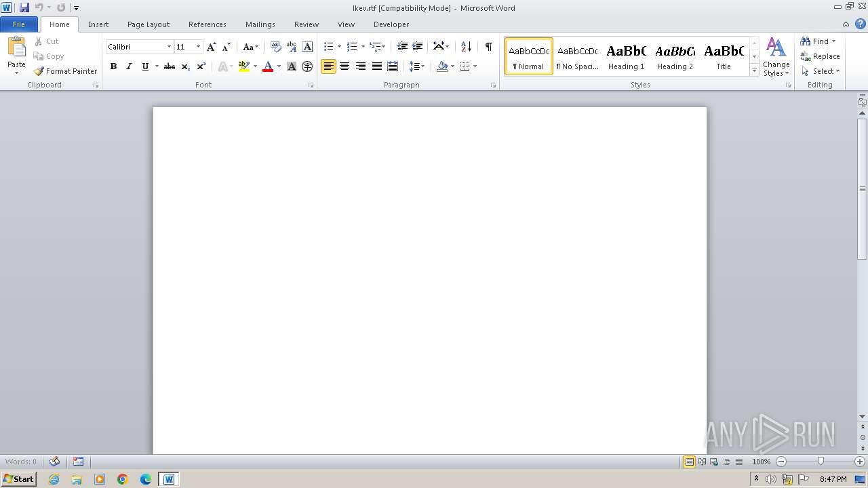Open the Change Case dropdown

point(250,47)
